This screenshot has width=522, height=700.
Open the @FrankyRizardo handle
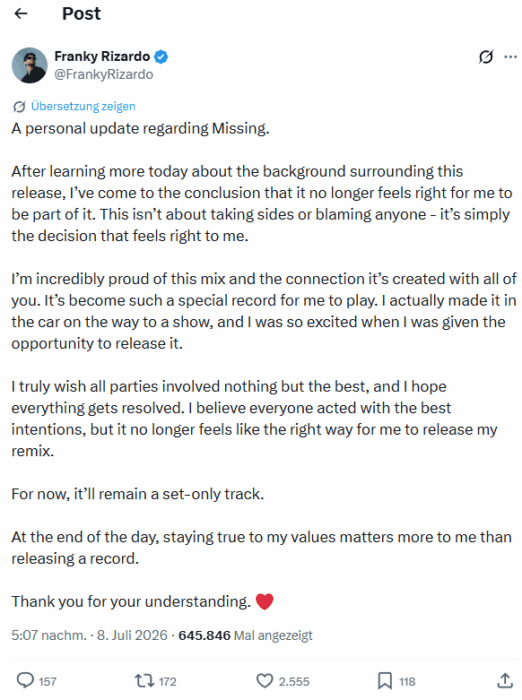click(x=104, y=74)
